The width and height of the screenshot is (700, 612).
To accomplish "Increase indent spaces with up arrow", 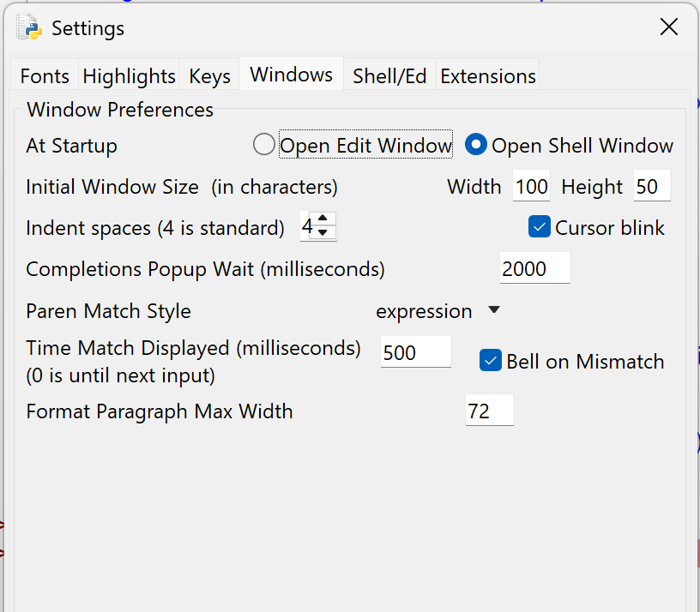I will [323, 219].
